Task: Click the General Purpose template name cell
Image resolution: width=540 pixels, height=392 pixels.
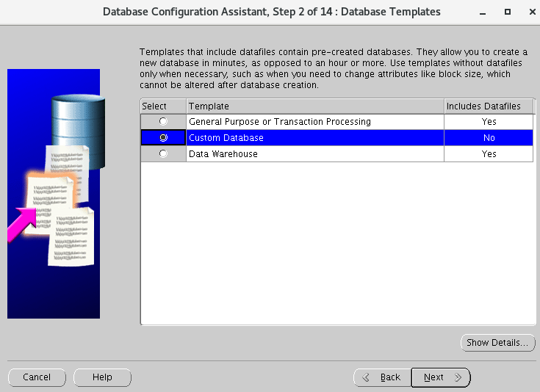Action: [279, 122]
